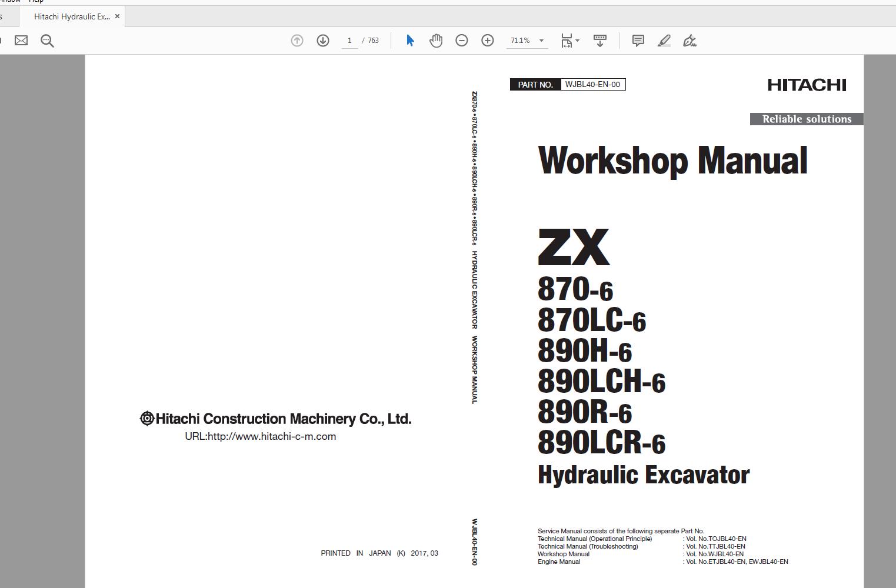
Task: Click the Hitachi logo in the document
Action: point(807,85)
